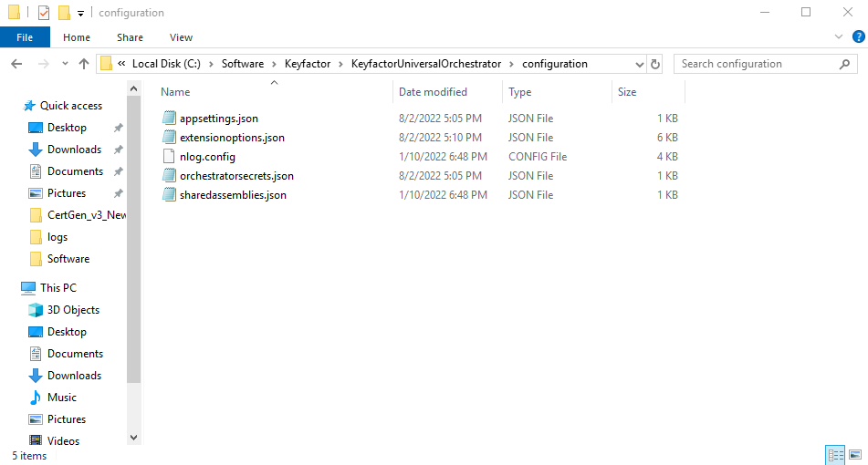Sort files by the Date modified column
Image resolution: width=868 pixels, height=465 pixels.
[x=433, y=92]
